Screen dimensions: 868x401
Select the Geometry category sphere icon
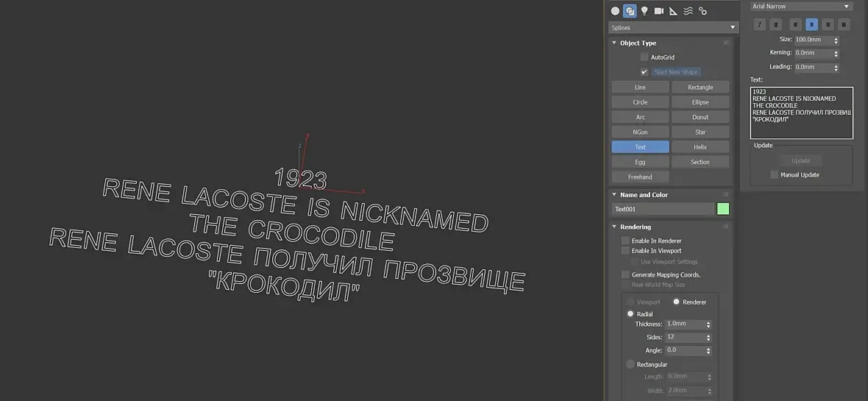(x=615, y=11)
